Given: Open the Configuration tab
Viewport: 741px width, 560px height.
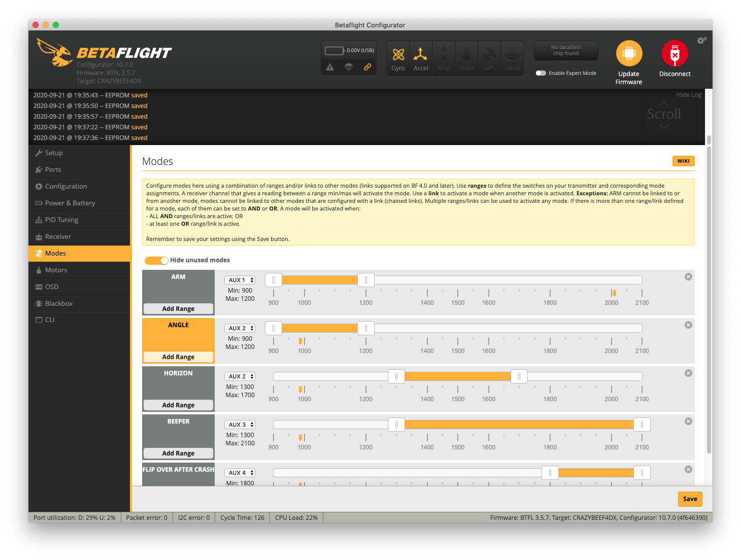Looking at the screenshot, I should click(x=79, y=187).
